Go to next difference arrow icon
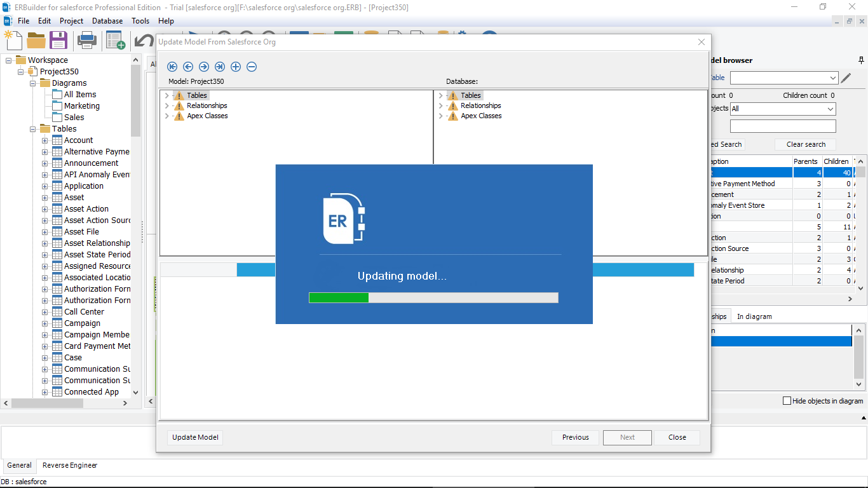This screenshot has width=868, height=488. (204, 67)
